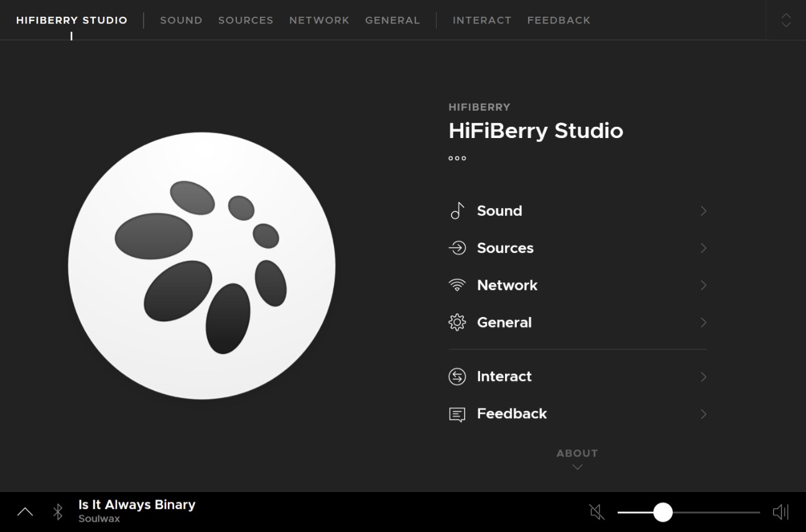Open Feedback from the top navigation

click(x=558, y=21)
